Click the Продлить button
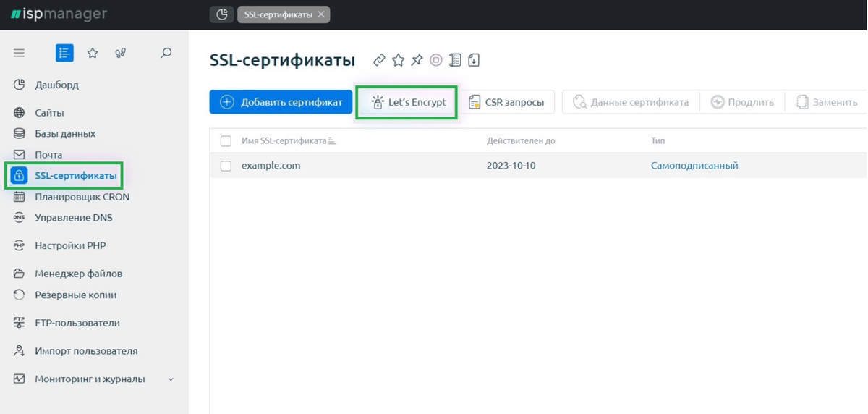The width and height of the screenshot is (868, 414). pos(742,102)
